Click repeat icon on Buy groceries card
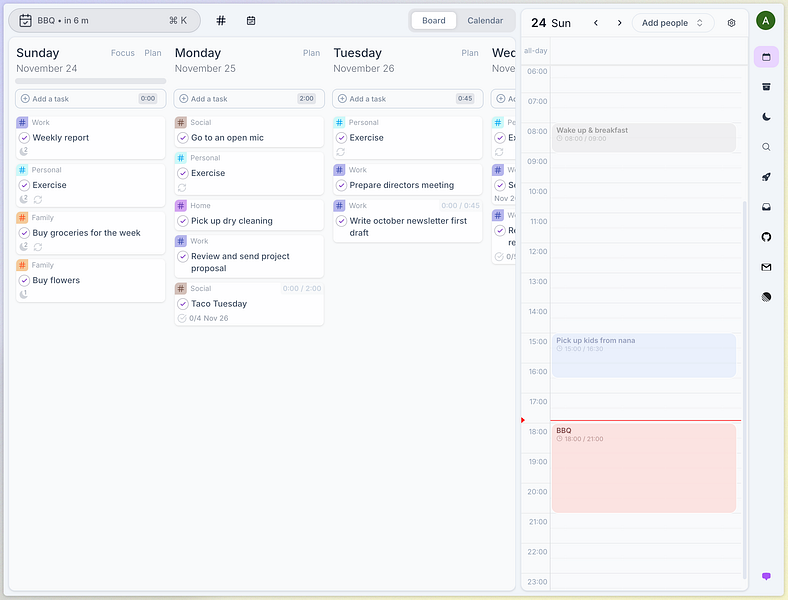Viewport: 788px width, 600px height. [38, 247]
